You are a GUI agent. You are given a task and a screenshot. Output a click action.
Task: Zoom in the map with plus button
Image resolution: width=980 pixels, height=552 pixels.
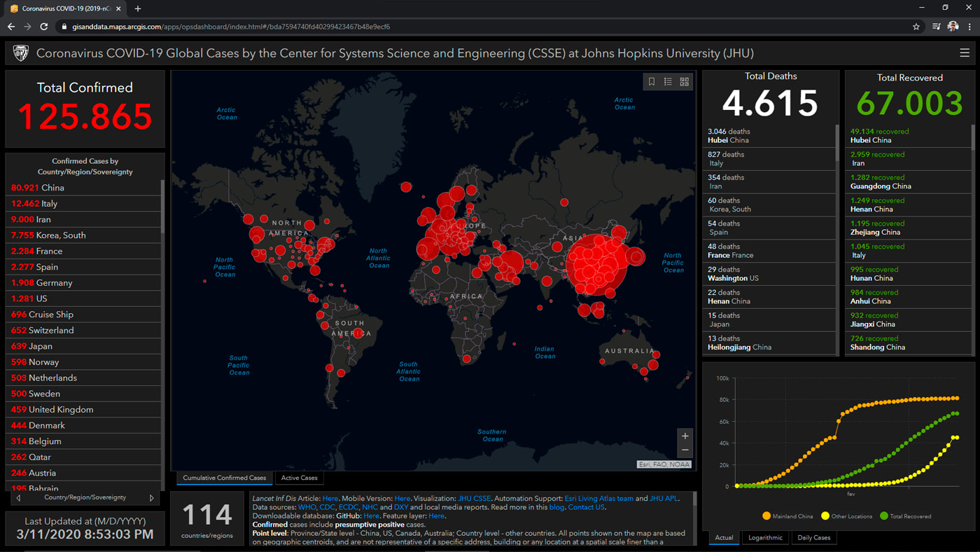(685, 436)
